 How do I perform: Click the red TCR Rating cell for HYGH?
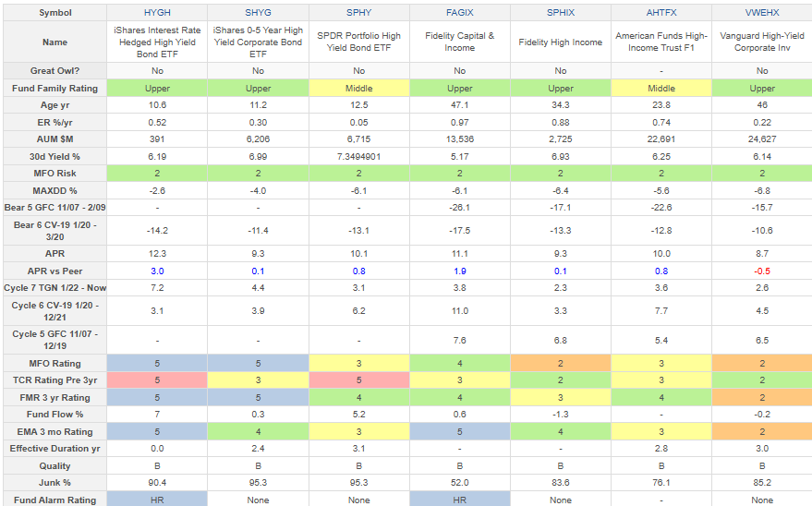156,379
